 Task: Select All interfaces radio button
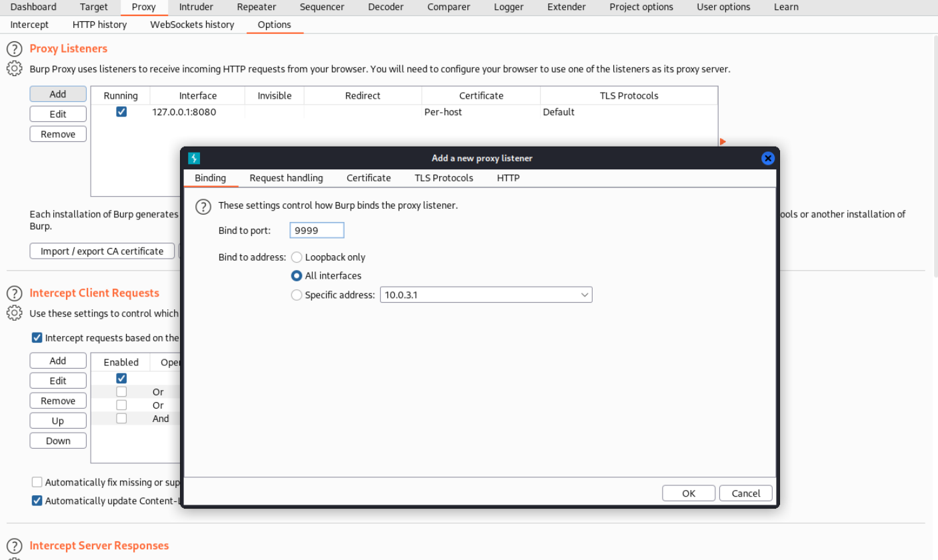(x=297, y=276)
